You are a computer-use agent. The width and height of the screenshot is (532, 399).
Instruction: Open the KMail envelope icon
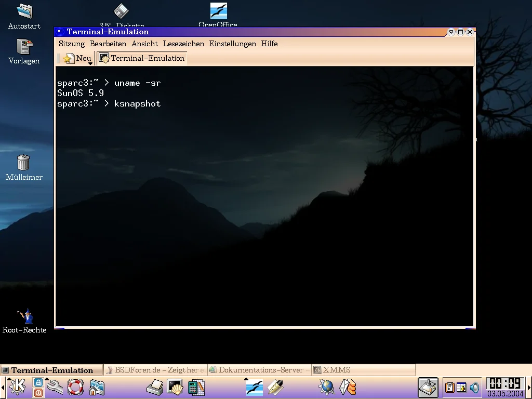click(348, 387)
